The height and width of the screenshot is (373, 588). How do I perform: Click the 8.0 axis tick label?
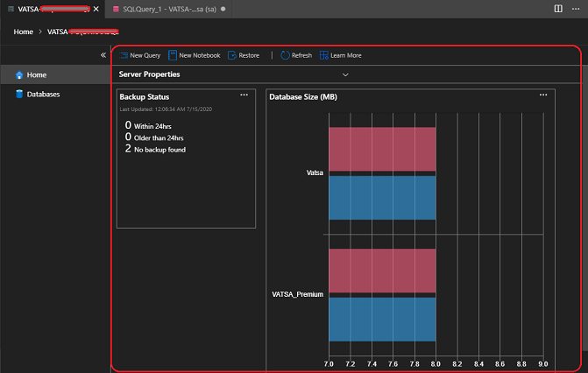pyautogui.click(x=436, y=364)
